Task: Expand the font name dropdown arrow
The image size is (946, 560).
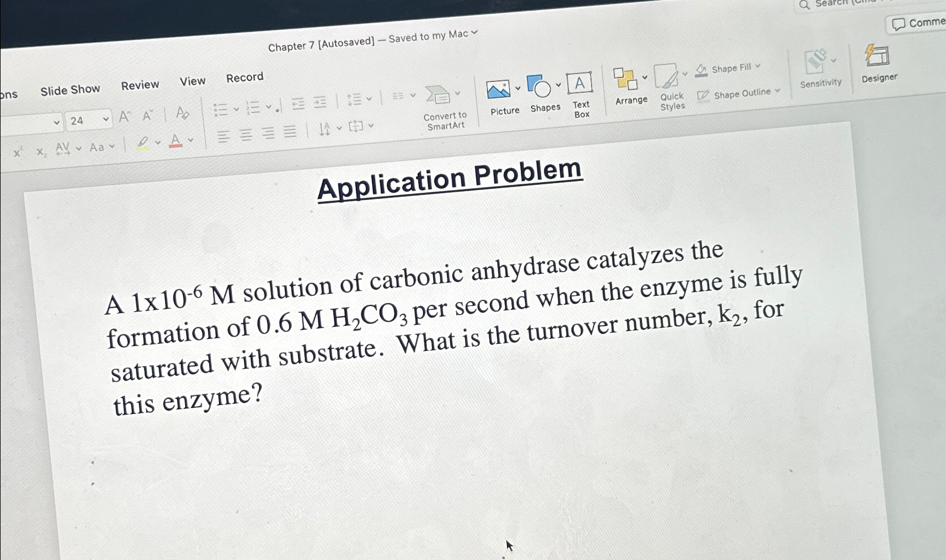Action: [x=57, y=122]
